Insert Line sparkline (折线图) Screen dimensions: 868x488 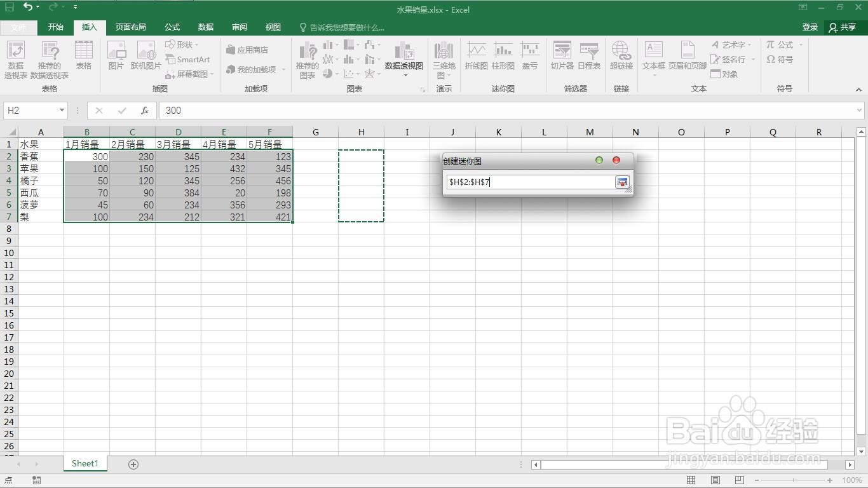[476, 56]
